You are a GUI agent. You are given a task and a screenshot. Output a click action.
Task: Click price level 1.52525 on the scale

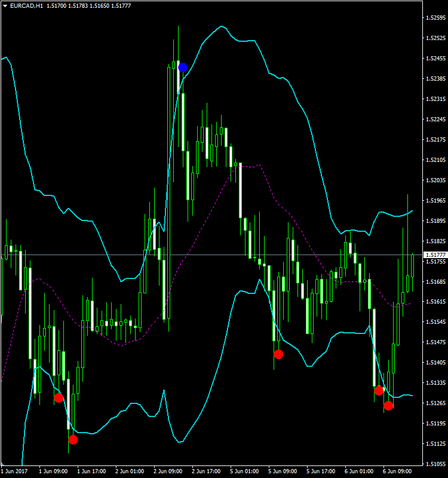coord(435,38)
